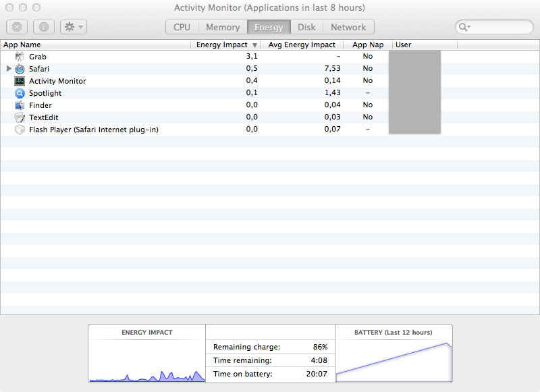
Task: Switch to the Network tab
Action: click(348, 27)
